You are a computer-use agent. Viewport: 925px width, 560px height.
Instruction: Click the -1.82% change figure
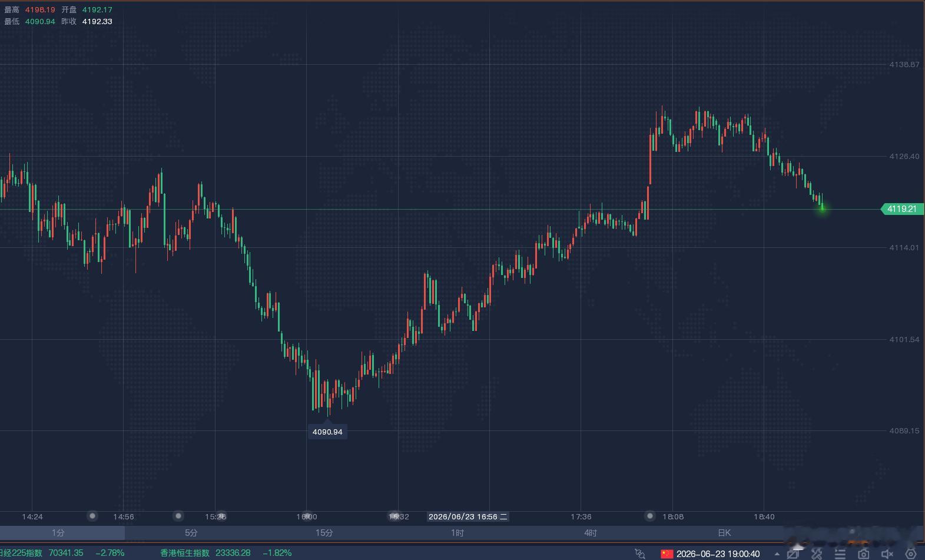(277, 553)
